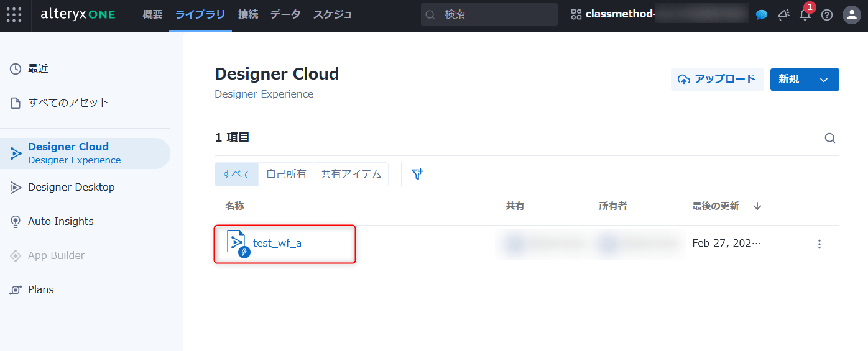The image size is (868, 351).
Task: Select the ライブラリ tab
Action: click(200, 14)
